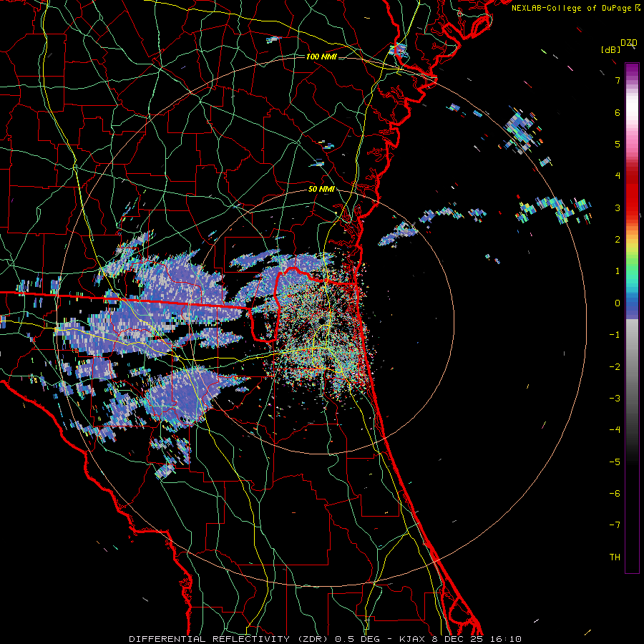Click the 50 NMI range ring label

[x=321, y=190]
